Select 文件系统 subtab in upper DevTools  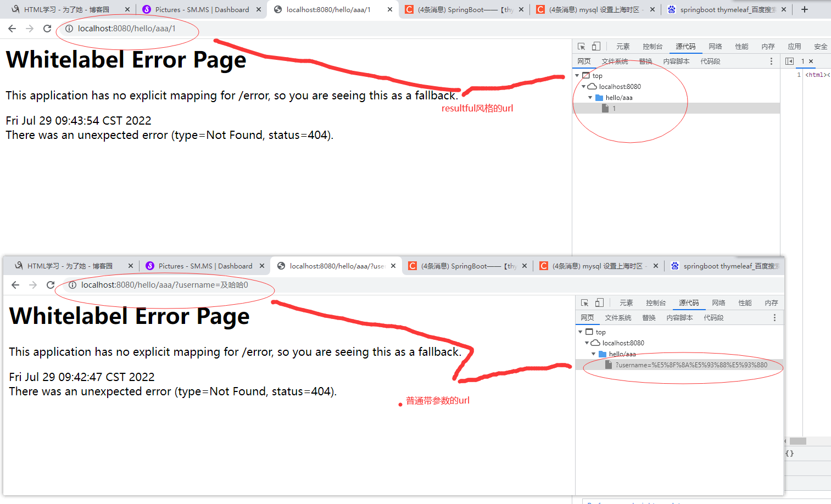tap(615, 61)
